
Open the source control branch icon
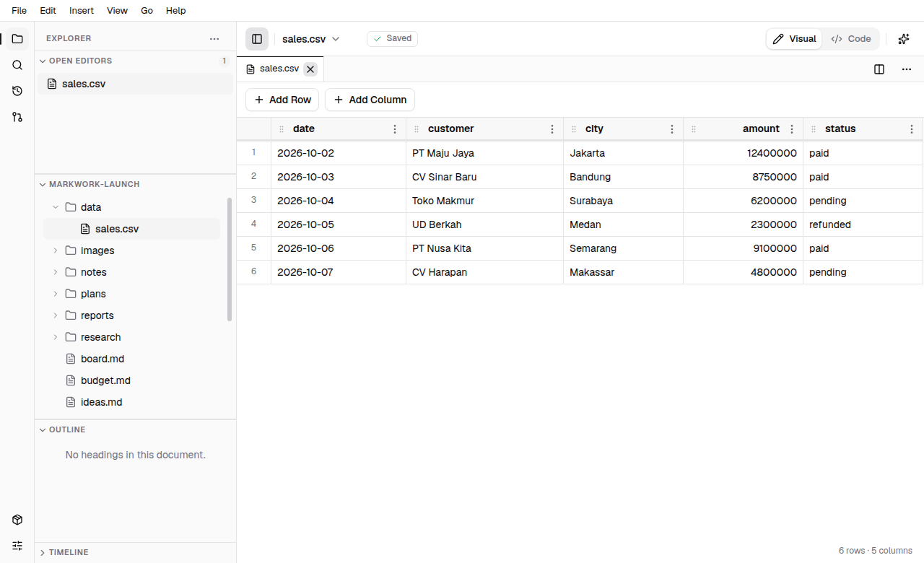(17, 117)
